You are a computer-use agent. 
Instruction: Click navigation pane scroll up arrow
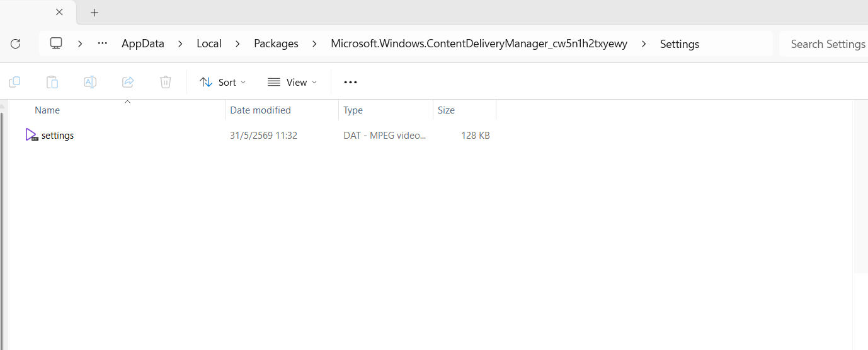tap(2, 106)
